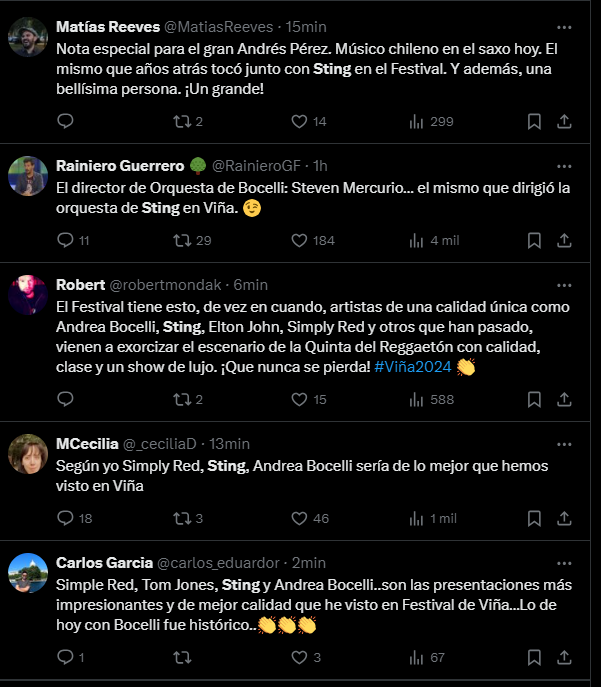Viewport: 601px width, 687px height.
Task: Open Matías Reeves' profile name
Action: (x=108, y=27)
